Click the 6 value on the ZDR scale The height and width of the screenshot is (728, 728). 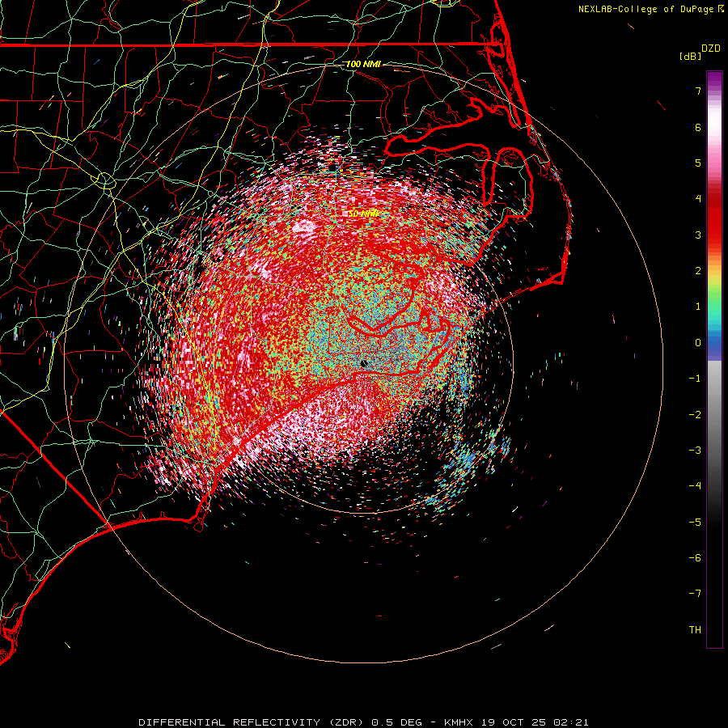coord(698,127)
